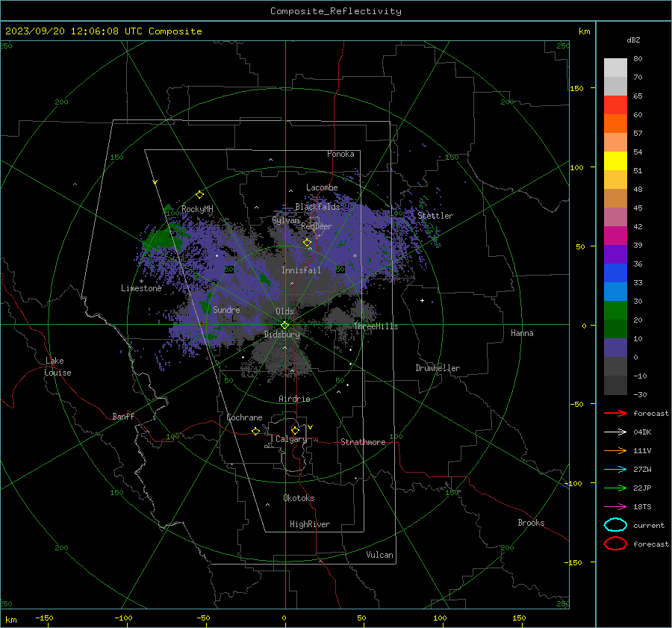The image size is (672, 628).
Task: Click the ThreeHills town label
Action: (376, 326)
